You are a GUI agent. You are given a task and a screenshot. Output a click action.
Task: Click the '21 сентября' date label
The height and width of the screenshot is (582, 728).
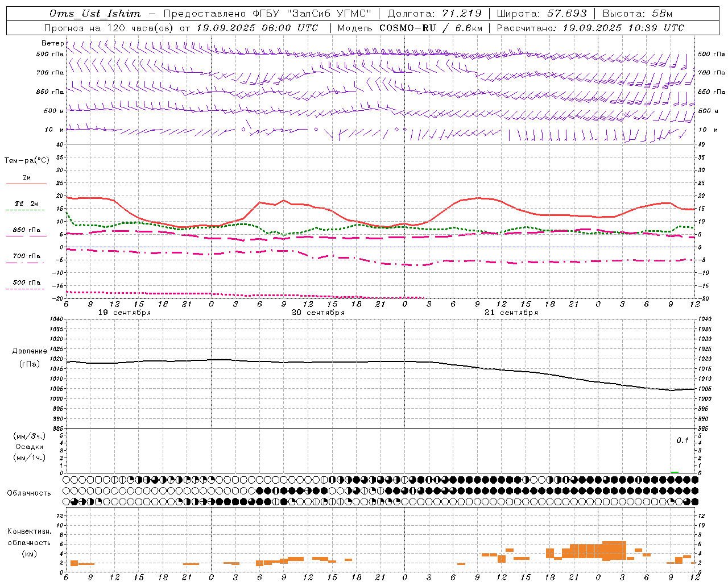click(x=511, y=313)
